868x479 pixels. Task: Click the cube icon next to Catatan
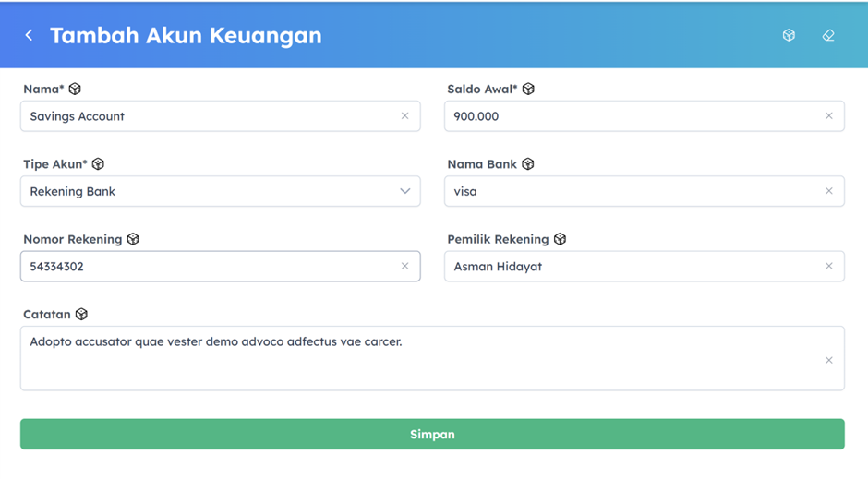click(x=81, y=314)
